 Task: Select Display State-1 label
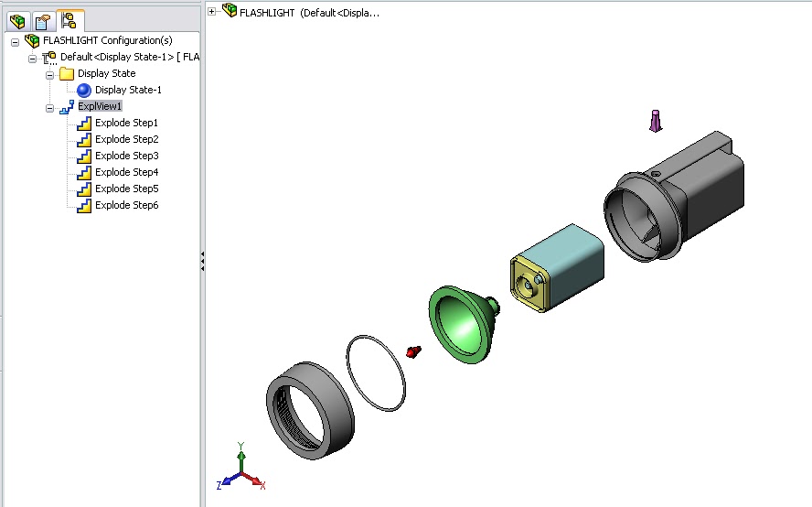[128, 91]
